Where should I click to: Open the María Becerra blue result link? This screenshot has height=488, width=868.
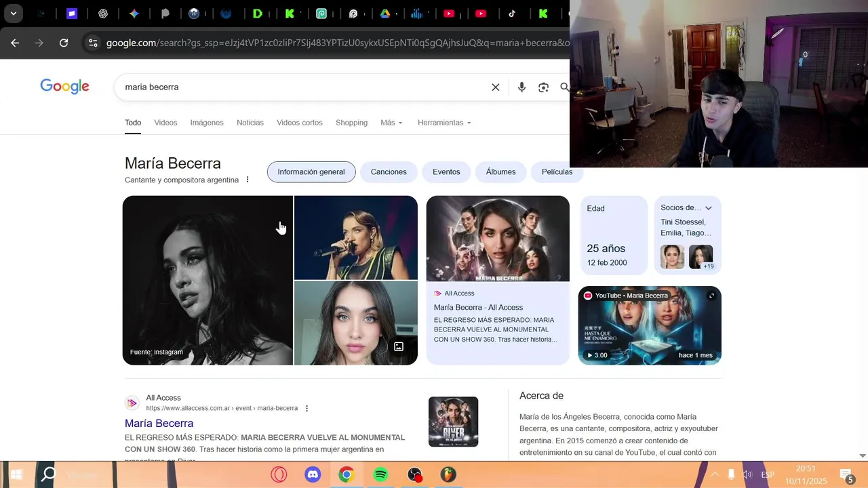(159, 423)
